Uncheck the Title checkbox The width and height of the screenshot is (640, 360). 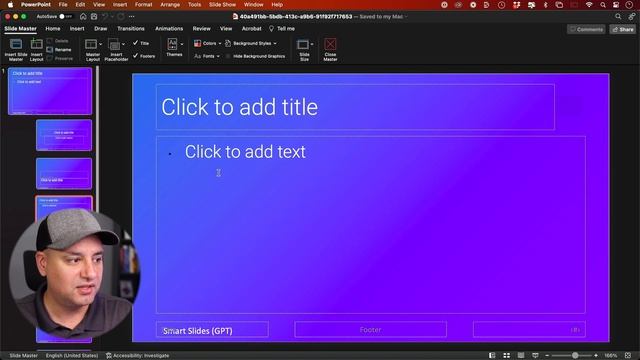tap(136, 43)
